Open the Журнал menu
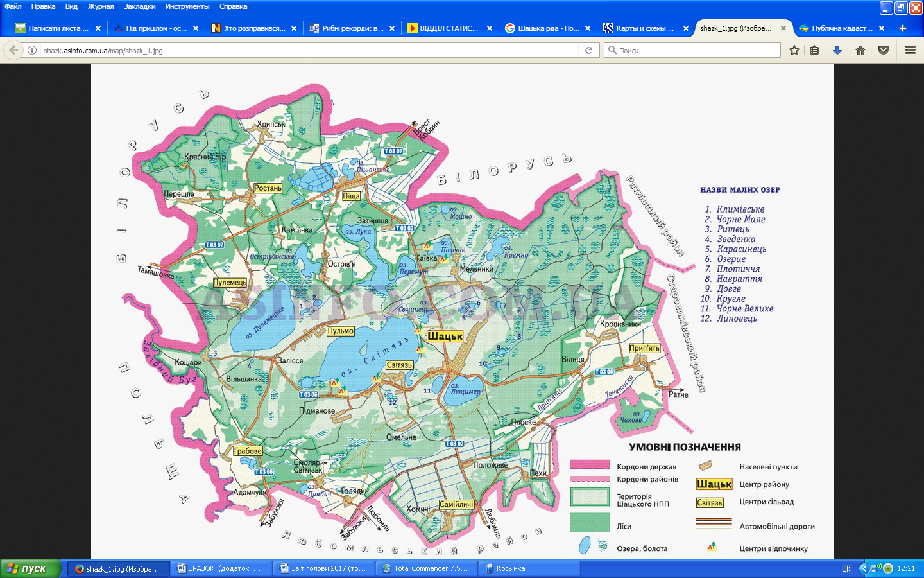This screenshot has height=578, width=924. (x=101, y=6)
